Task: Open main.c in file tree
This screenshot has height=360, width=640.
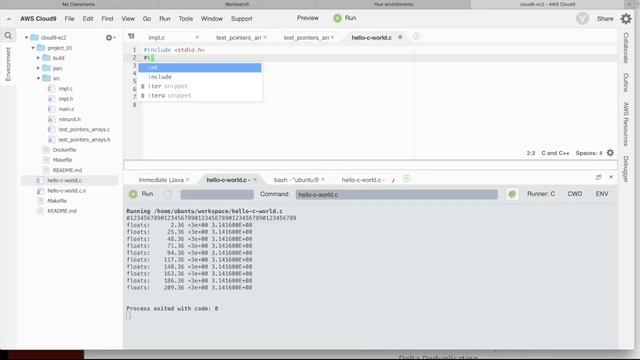Action: pyautogui.click(x=66, y=109)
